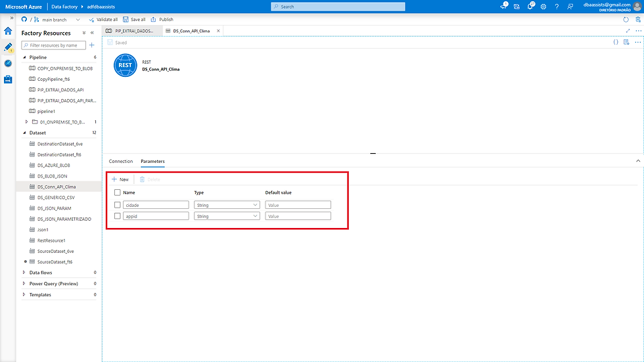Collapse the Pipeline tree section
Image resolution: width=644 pixels, height=362 pixels.
click(x=24, y=57)
